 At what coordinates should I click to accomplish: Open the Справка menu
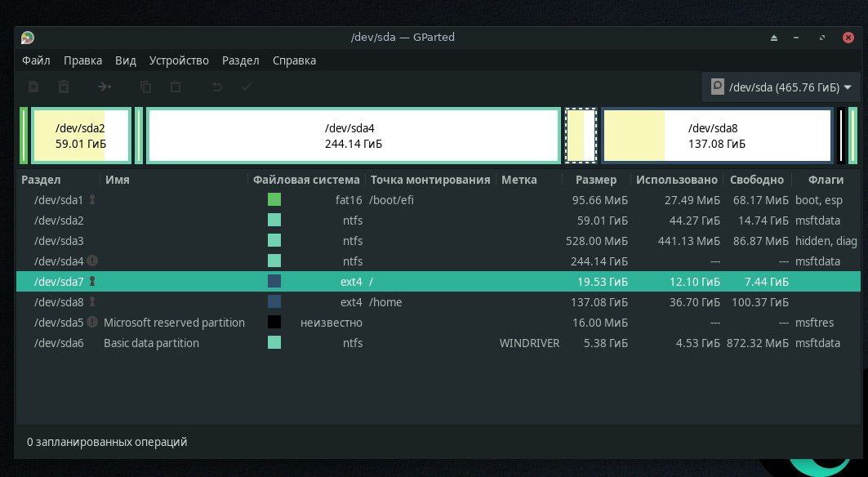click(294, 60)
